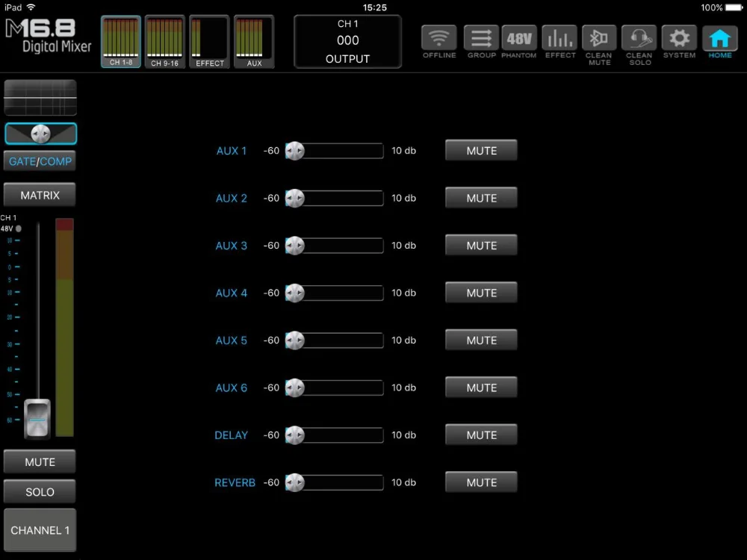Click the AUX 2 label

232,198
